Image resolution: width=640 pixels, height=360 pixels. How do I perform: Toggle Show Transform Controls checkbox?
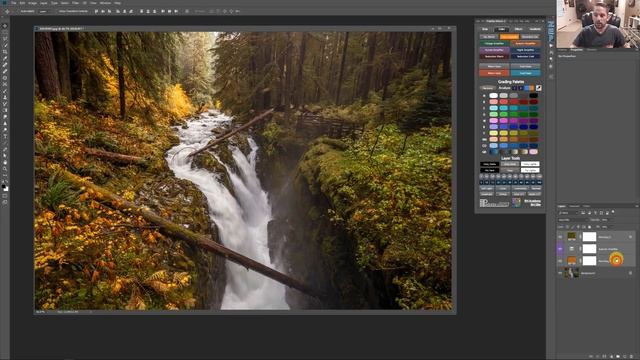[x=58, y=11]
